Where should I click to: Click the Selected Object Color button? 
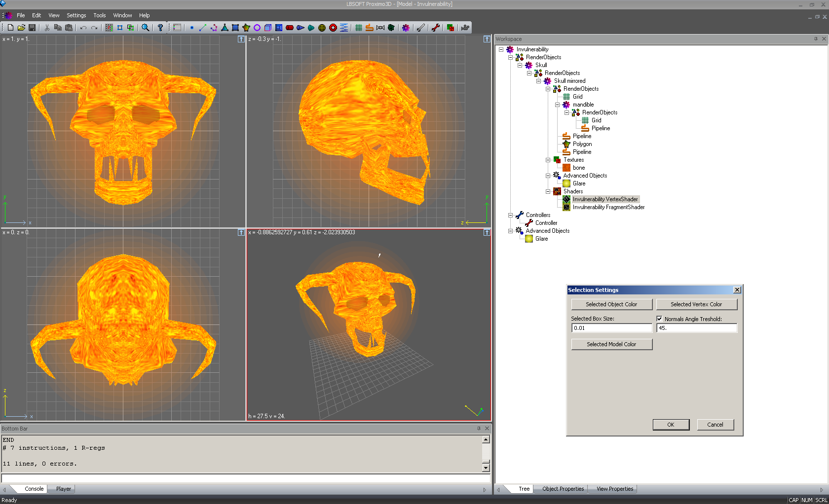click(x=611, y=304)
